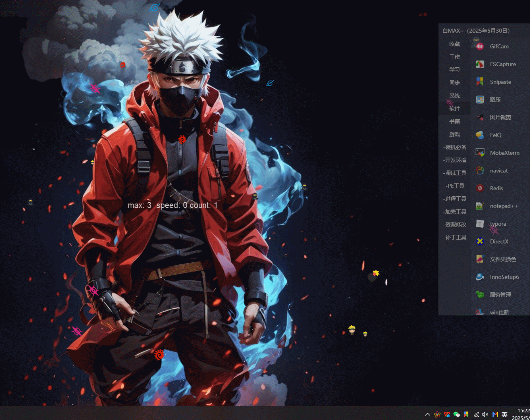
Task: Launch FeiQ messenger
Action: pyautogui.click(x=495, y=135)
